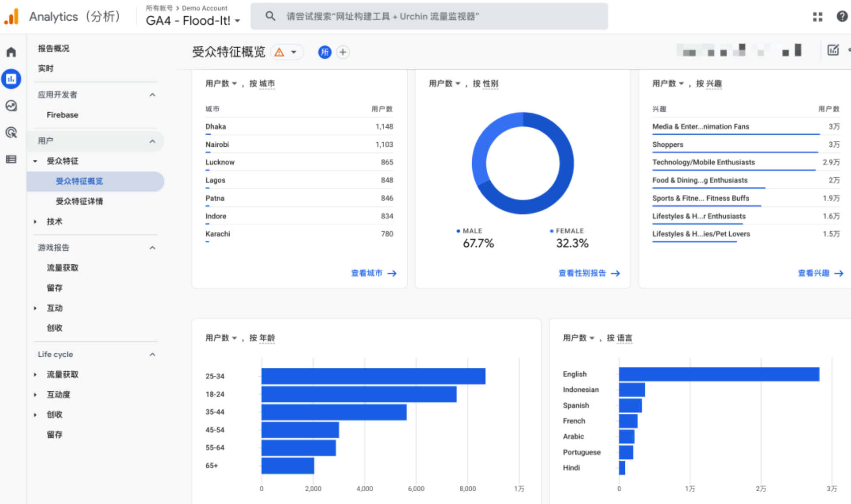
Task: Click the plus button to add a comparison
Action: pos(343,52)
